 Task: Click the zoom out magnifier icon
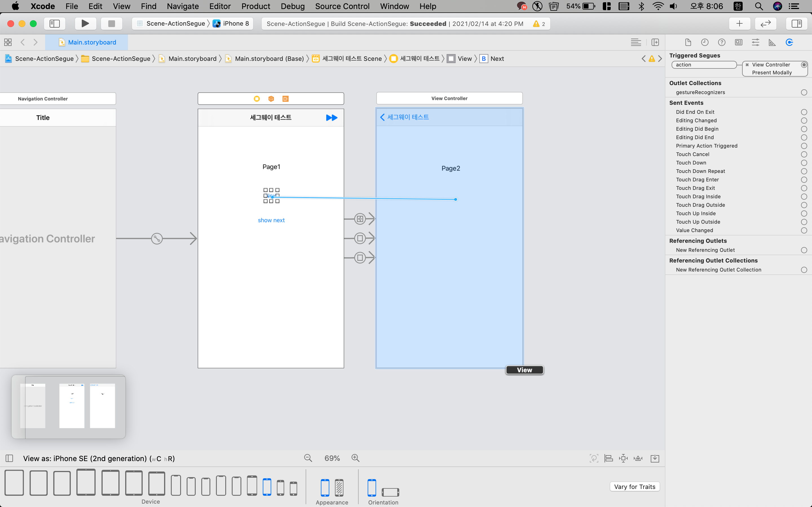tap(308, 458)
